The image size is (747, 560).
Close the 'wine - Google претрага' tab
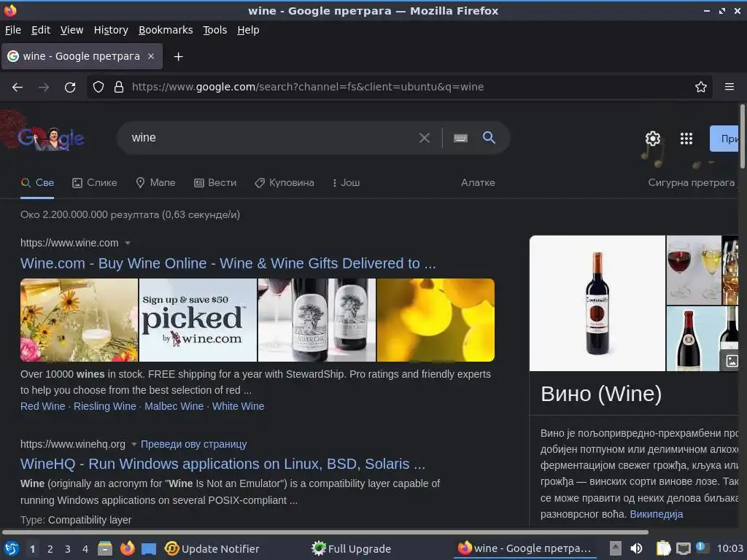coord(151,56)
